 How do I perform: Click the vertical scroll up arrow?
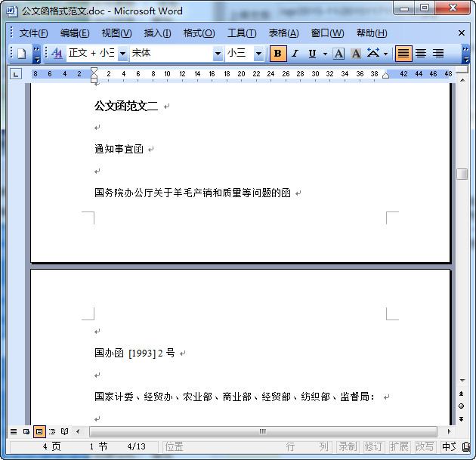[x=462, y=80]
